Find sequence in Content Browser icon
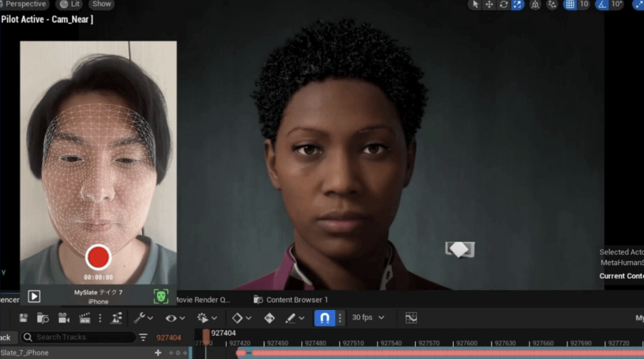The height and width of the screenshot is (359, 644). click(x=43, y=318)
